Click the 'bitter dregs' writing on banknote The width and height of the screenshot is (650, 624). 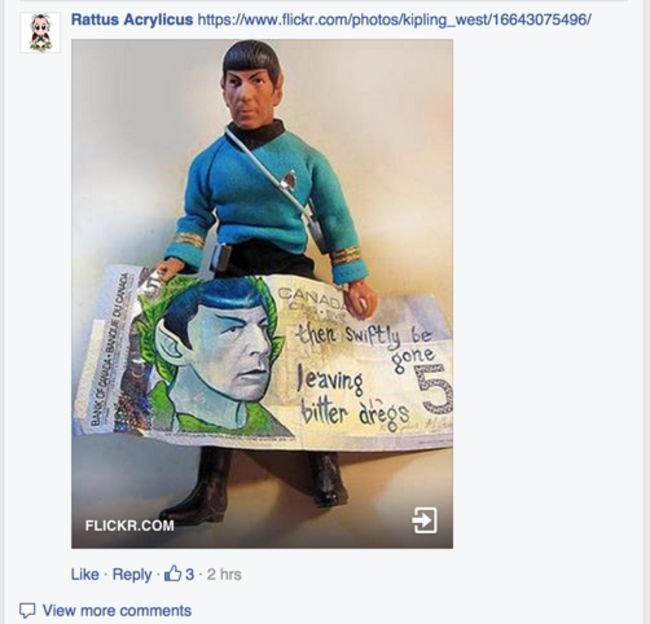click(355, 412)
